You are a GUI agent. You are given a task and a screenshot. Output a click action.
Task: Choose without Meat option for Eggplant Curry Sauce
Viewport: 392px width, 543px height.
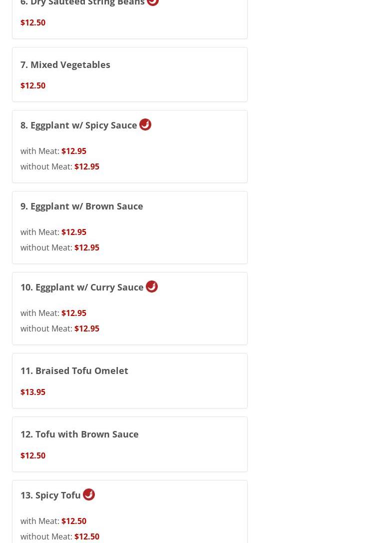tap(86, 328)
